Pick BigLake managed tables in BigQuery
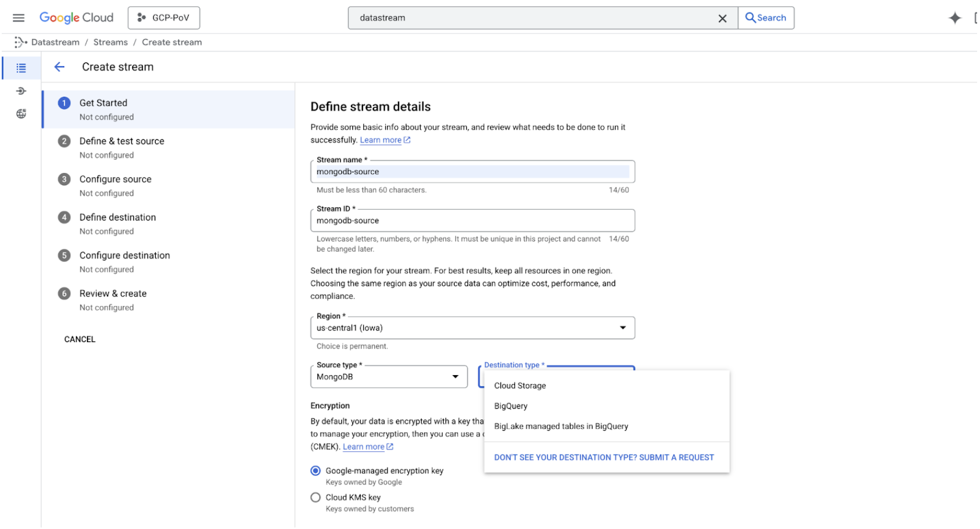 561,426
